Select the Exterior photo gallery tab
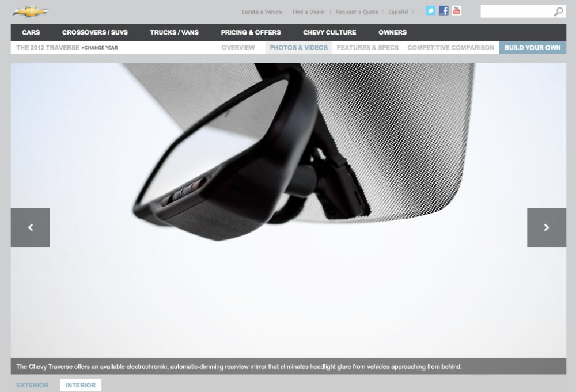This screenshot has height=392, width=576. pos(33,385)
